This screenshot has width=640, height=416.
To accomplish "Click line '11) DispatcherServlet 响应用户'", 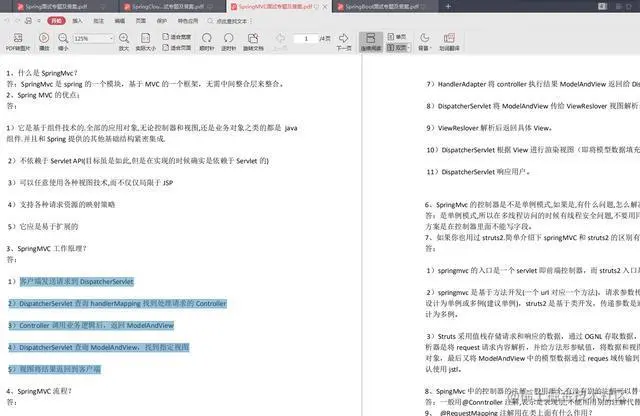I will coord(478,172).
